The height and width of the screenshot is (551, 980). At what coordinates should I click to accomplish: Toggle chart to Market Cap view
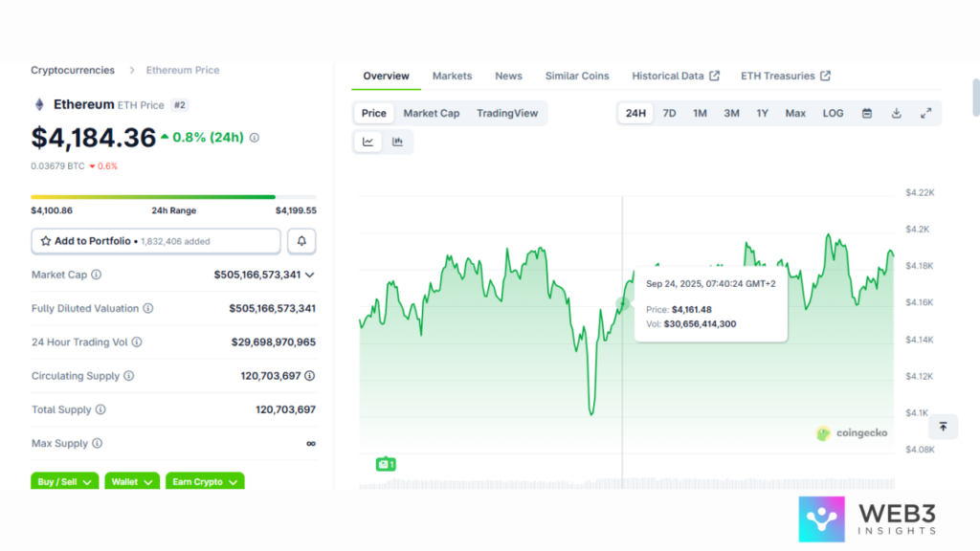(432, 113)
